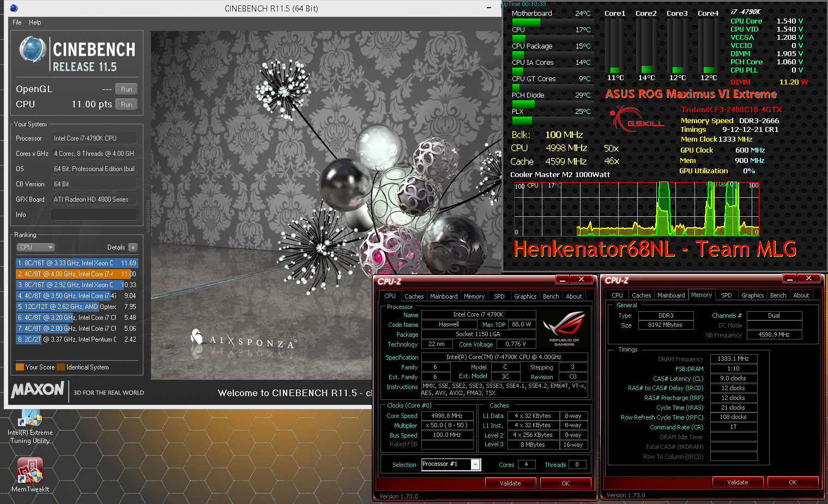Viewport: 828px width, 504px height.
Task: Click the Republic of Gamers logo in CPU-Z
Action: (564, 328)
